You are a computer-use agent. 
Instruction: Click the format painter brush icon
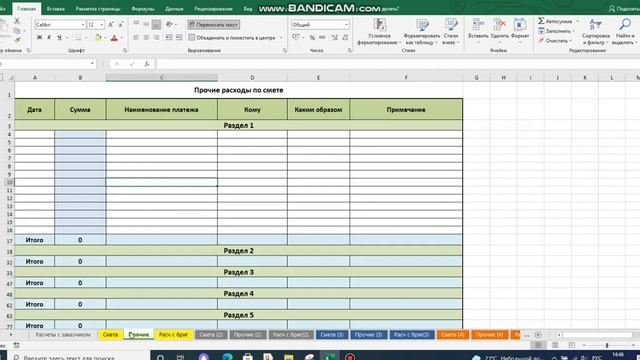[17, 40]
